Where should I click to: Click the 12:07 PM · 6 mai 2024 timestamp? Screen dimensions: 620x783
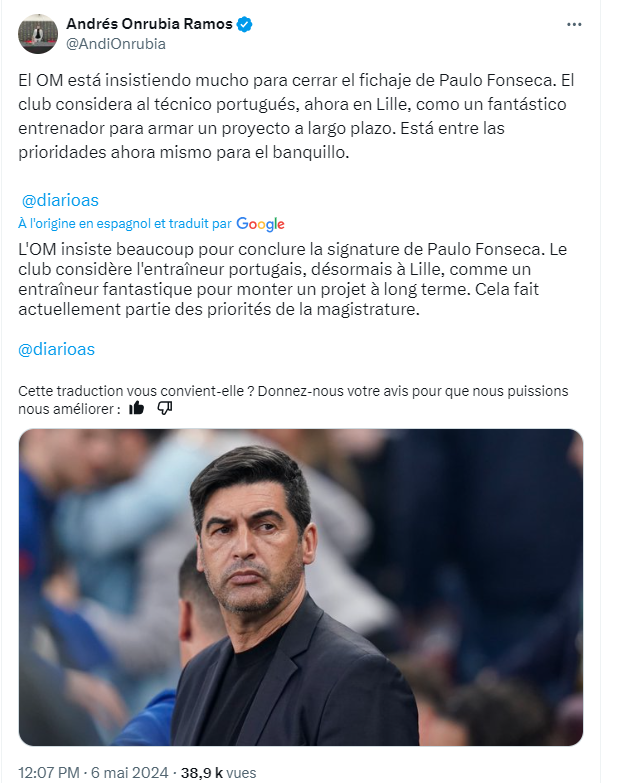[x=93, y=773]
